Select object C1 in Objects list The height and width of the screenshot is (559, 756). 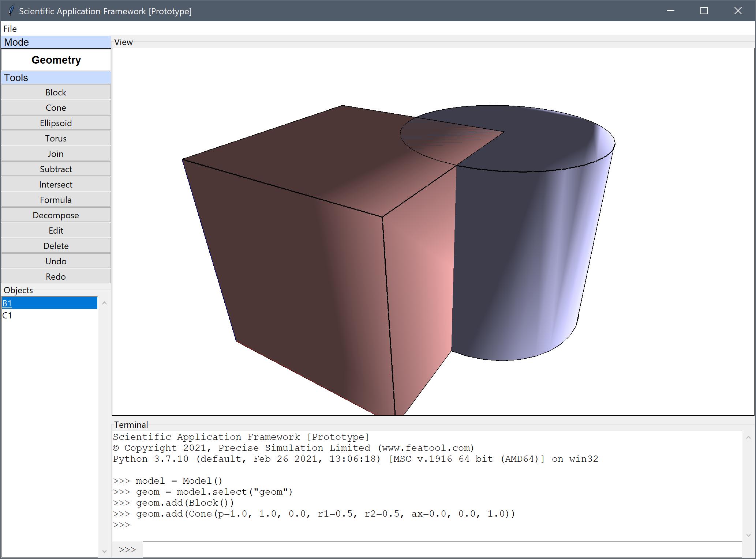(7, 316)
